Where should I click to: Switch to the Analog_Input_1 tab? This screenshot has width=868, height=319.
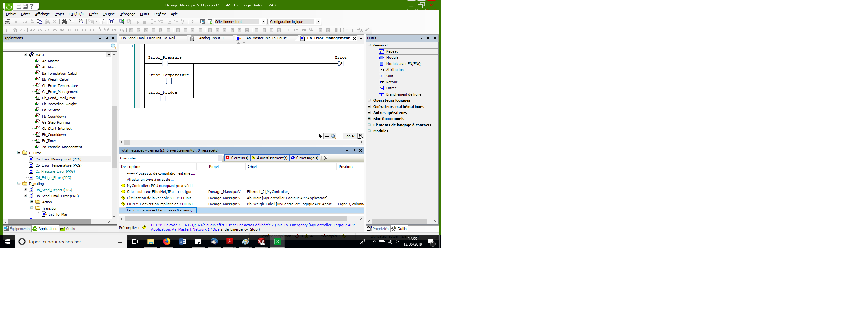pos(211,38)
